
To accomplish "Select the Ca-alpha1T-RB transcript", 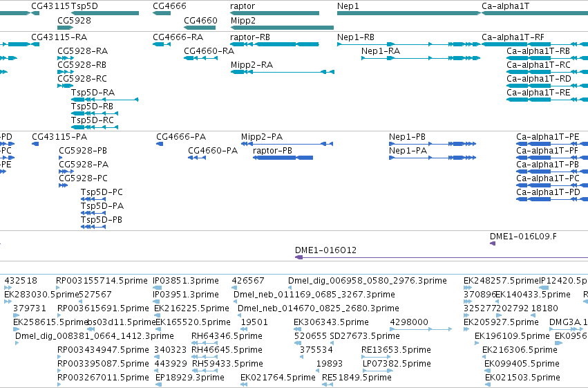I will coord(547,58).
